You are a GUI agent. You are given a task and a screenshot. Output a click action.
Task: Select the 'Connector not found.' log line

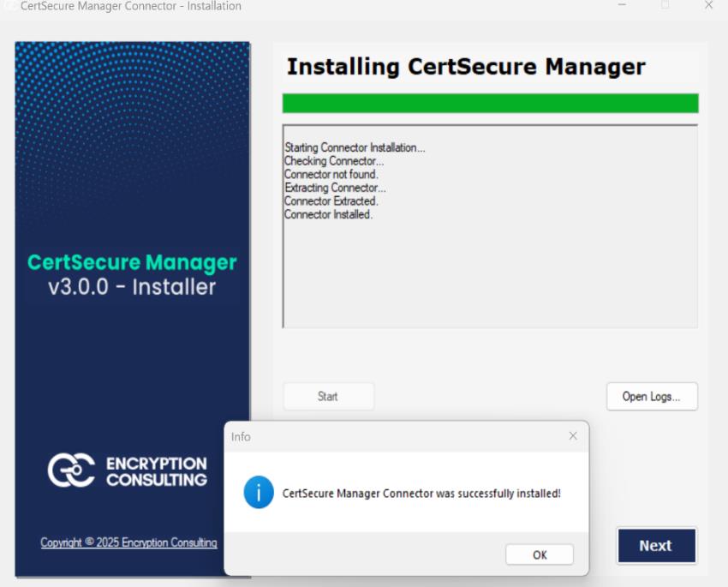[331, 175]
